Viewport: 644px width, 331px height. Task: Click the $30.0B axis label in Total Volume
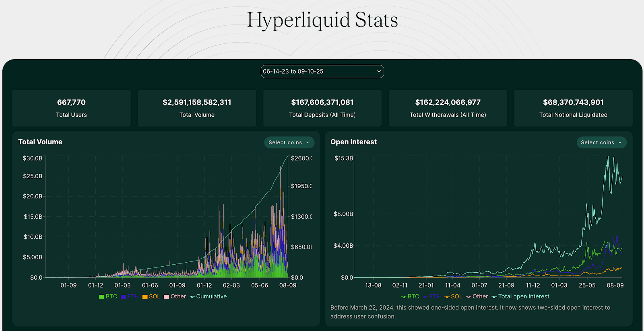pyautogui.click(x=33, y=158)
